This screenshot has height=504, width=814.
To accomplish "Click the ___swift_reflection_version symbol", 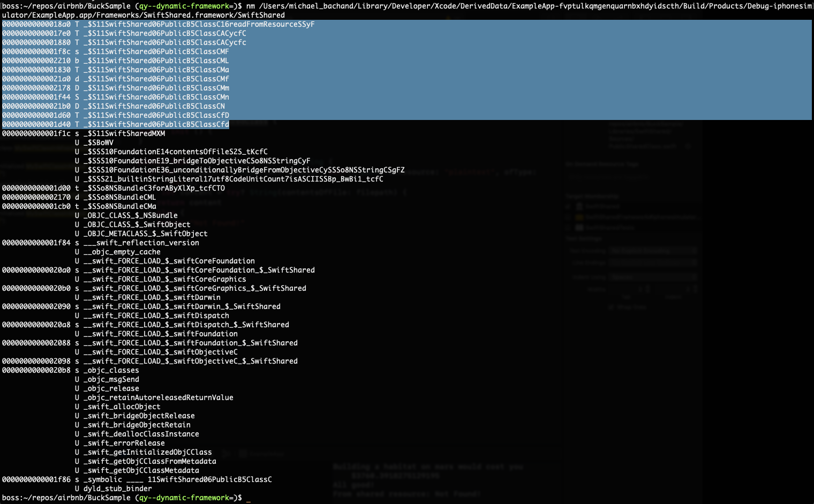I will [x=141, y=243].
